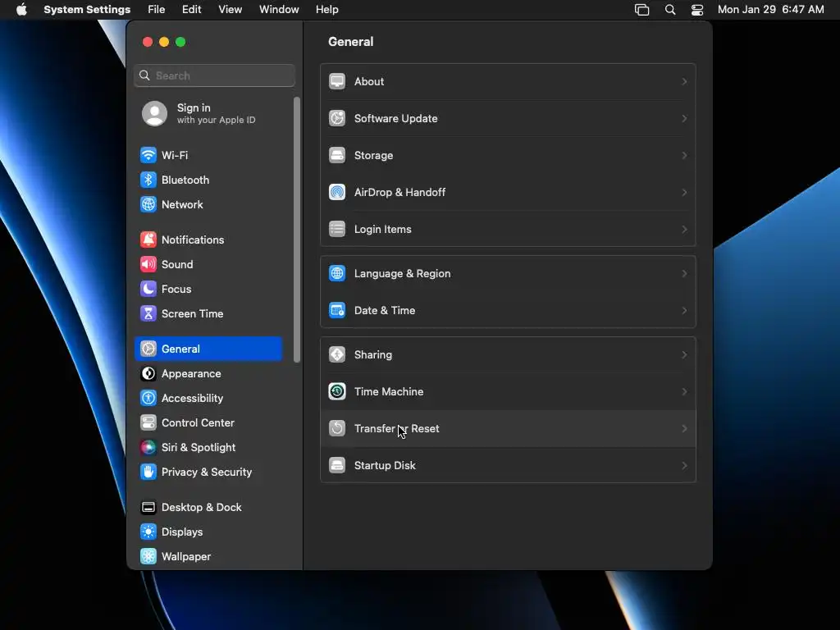
Task: Click the Appearance icon in sidebar
Action: click(x=148, y=374)
